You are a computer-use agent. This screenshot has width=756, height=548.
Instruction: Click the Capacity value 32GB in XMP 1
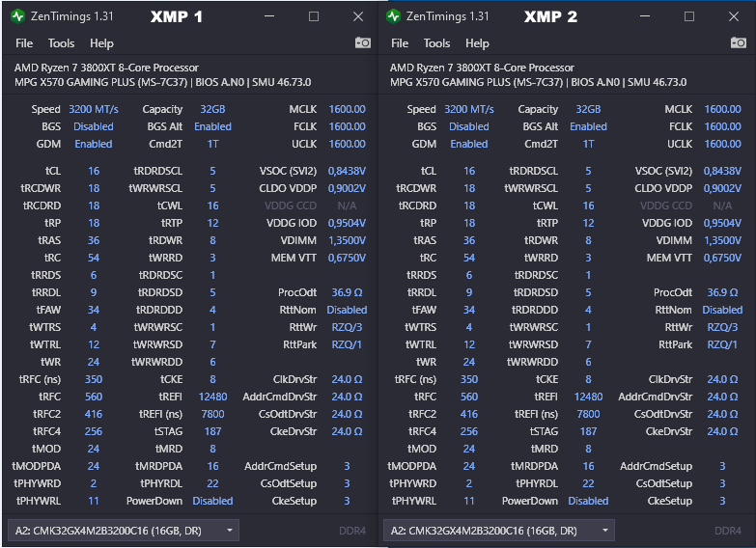[x=212, y=109]
